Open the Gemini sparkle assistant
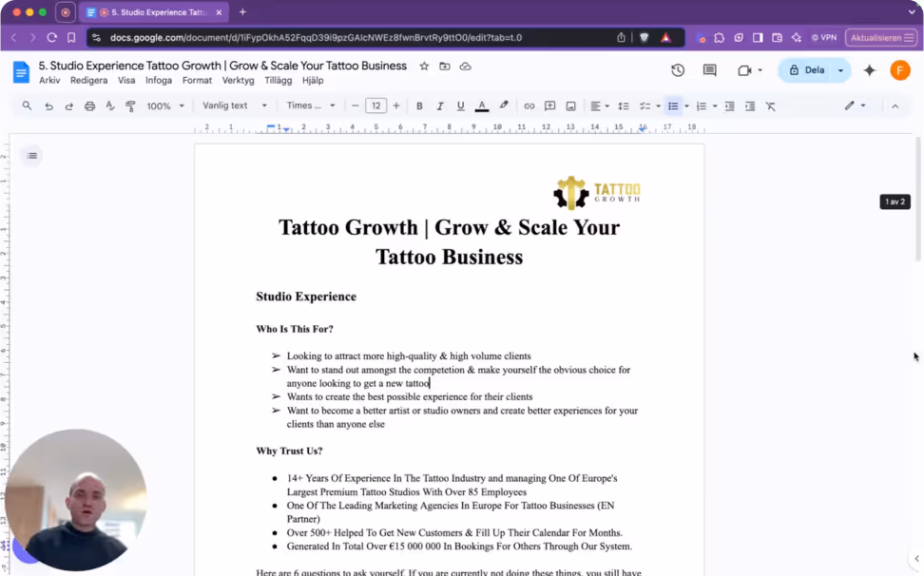 coord(870,70)
